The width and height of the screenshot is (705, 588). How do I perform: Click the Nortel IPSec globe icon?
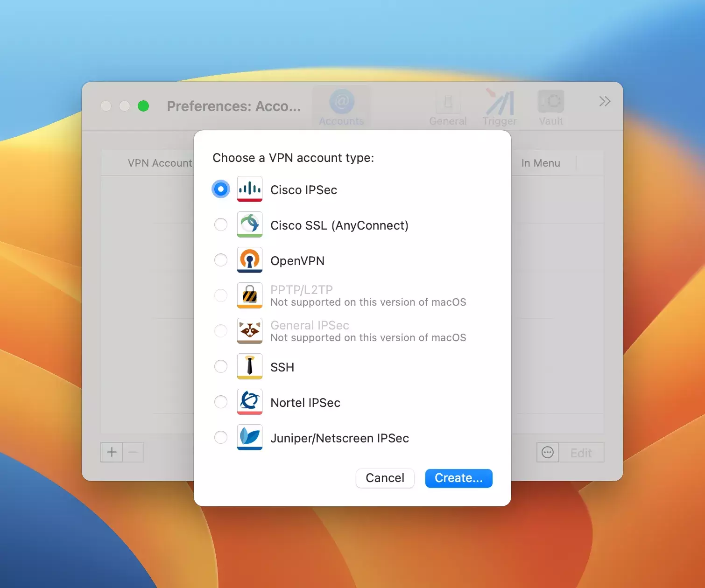pyautogui.click(x=250, y=402)
